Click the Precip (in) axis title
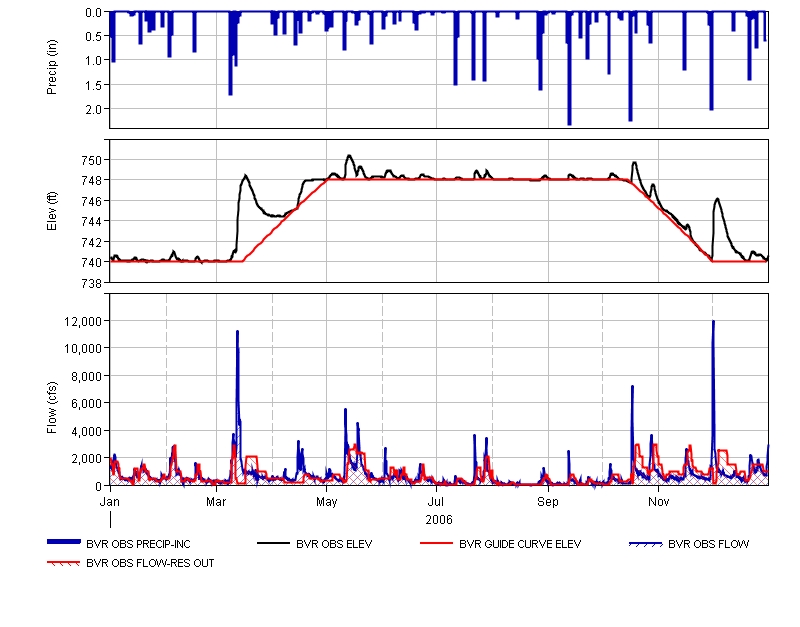Image resolution: width=800 pixels, height=627 pixels. (52, 67)
